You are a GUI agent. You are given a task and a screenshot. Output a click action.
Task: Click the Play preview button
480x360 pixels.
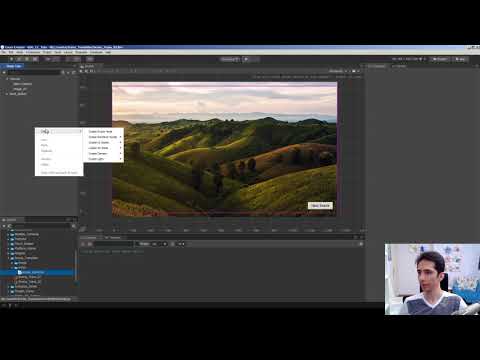(x=246, y=59)
